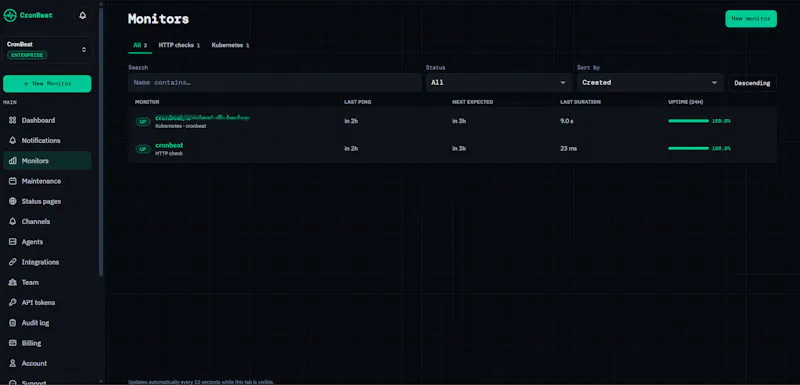Go to Maintenance in the sidebar
The image size is (800, 385).
(x=47, y=181)
